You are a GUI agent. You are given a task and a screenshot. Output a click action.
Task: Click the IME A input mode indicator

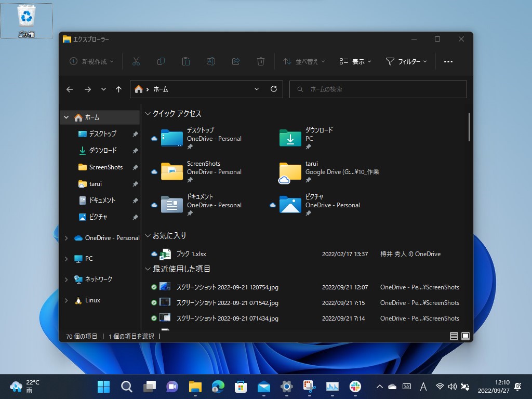(x=423, y=387)
